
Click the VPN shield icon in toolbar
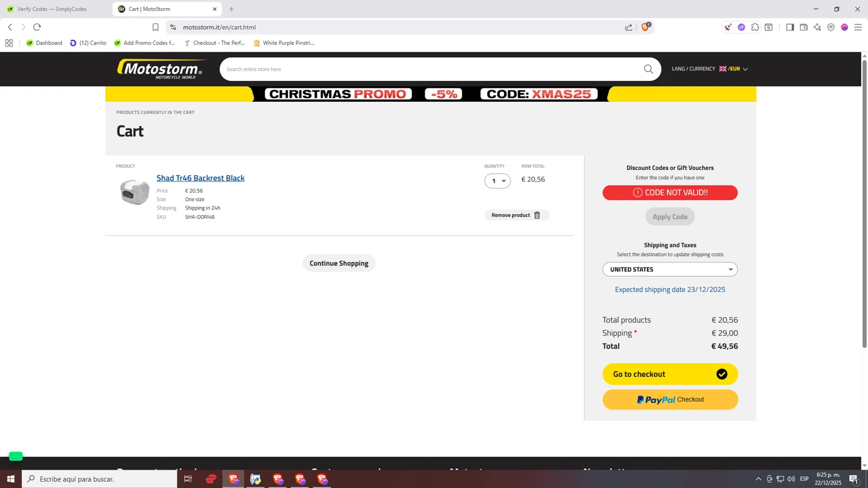pos(831,27)
